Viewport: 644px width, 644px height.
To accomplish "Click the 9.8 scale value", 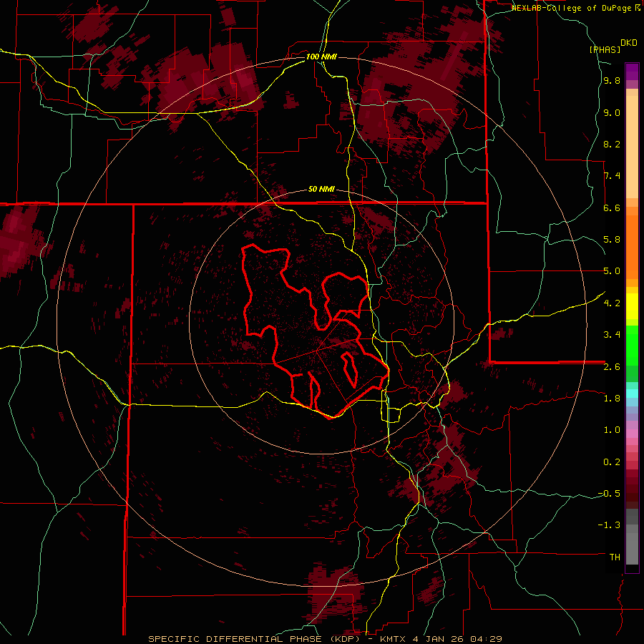I will coord(612,81).
